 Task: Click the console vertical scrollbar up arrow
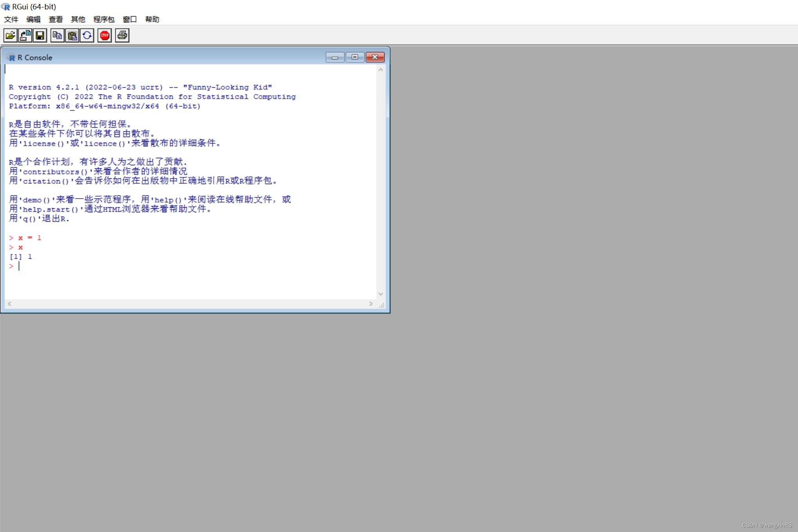tap(381, 70)
